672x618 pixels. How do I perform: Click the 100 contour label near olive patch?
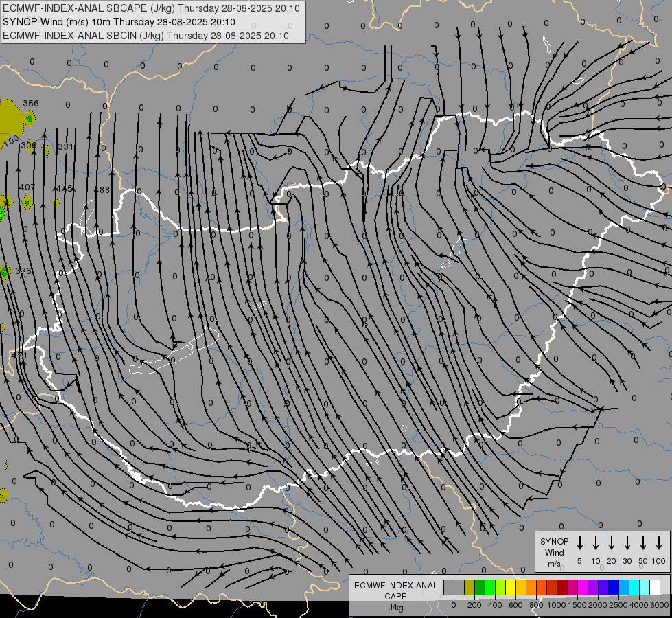11,141
